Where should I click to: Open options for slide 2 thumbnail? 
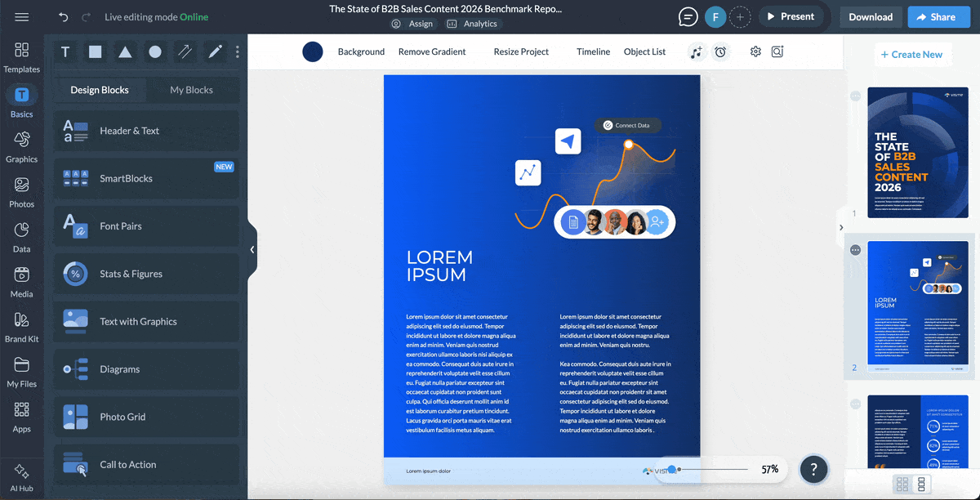coord(855,250)
